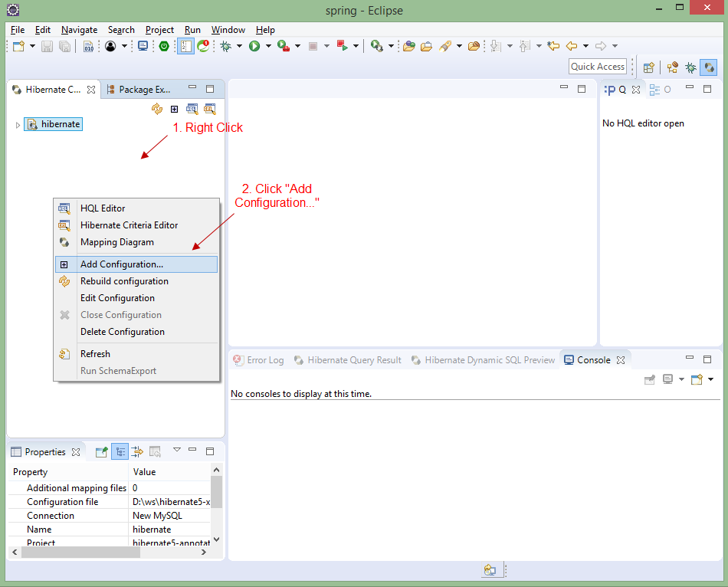Viewport: 728px width, 587px height.
Task: Click the Open Task folder icon
Action: point(426,46)
